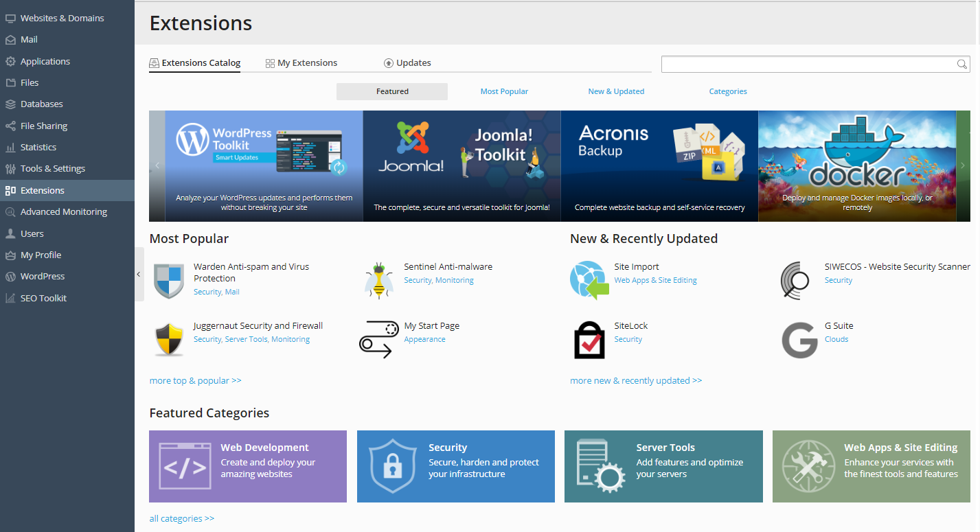
Task: Click the Sentinel Anti-malware bee icon
Action: click(x=378, y=280)
